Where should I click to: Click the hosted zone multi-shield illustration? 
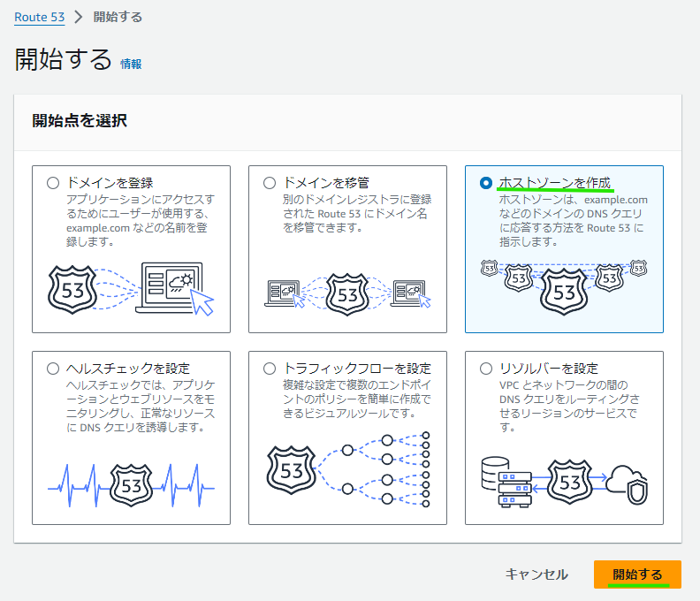564,287
